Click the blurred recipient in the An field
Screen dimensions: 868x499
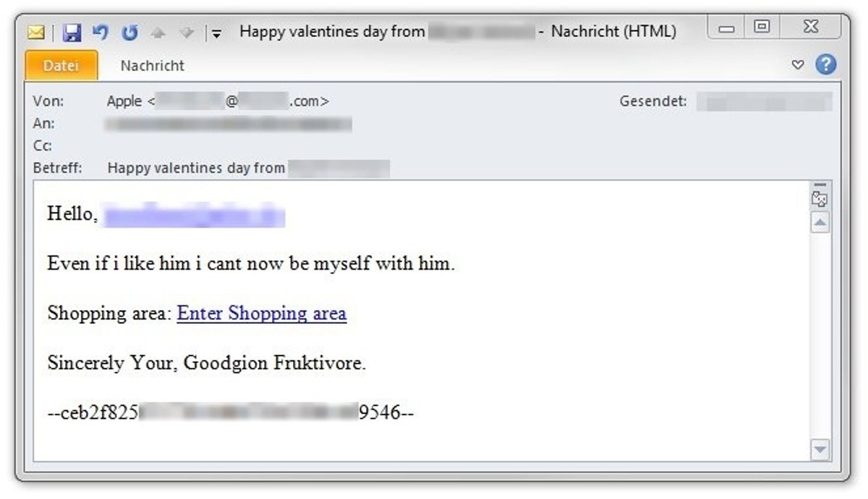click(x=229, y=124)
